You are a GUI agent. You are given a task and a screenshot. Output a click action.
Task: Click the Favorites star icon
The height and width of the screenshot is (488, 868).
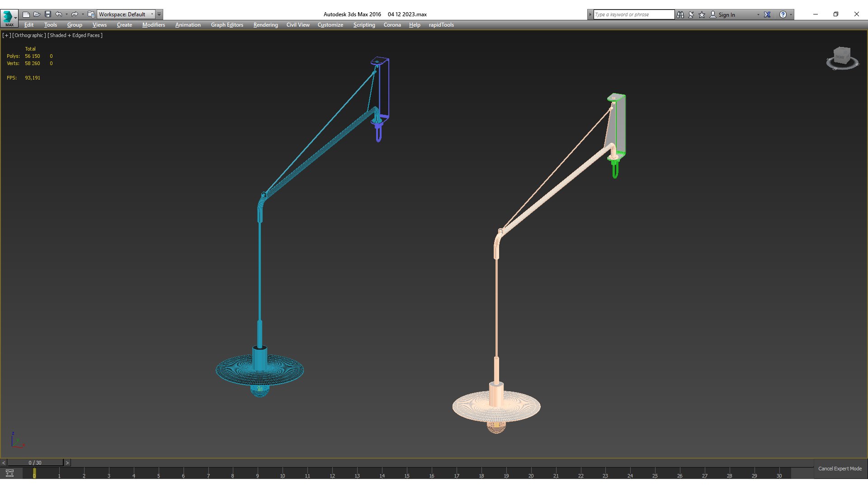(702, 14)
